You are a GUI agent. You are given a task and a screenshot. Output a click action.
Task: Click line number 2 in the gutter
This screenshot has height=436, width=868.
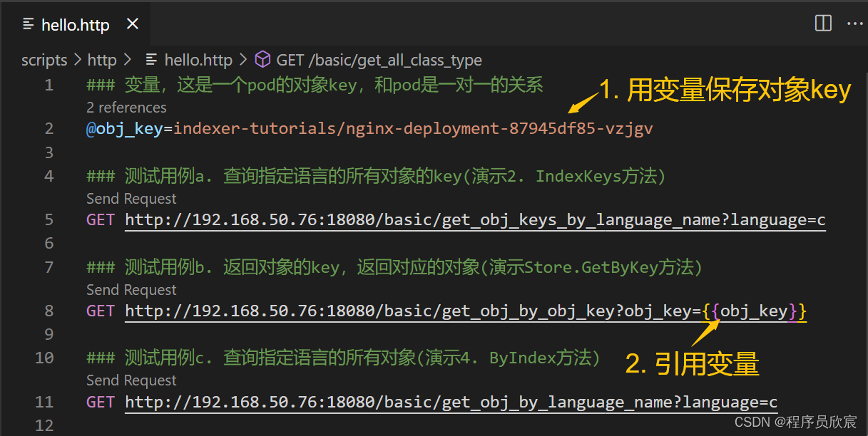[x=48, y=129]
